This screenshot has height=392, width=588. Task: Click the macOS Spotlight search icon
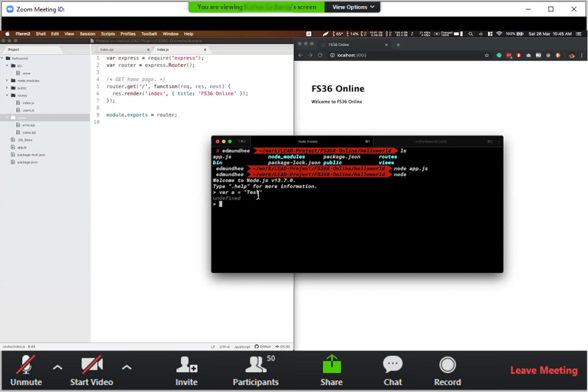471,33
